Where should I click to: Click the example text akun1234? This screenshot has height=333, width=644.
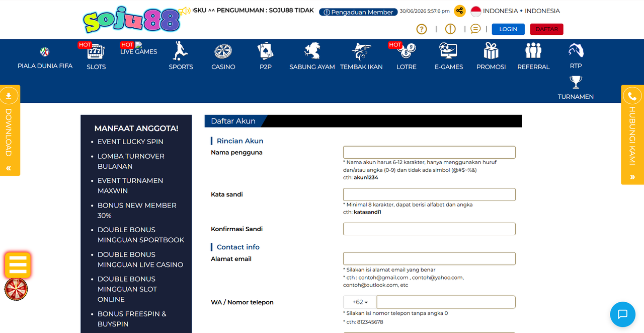click(366, 177)
